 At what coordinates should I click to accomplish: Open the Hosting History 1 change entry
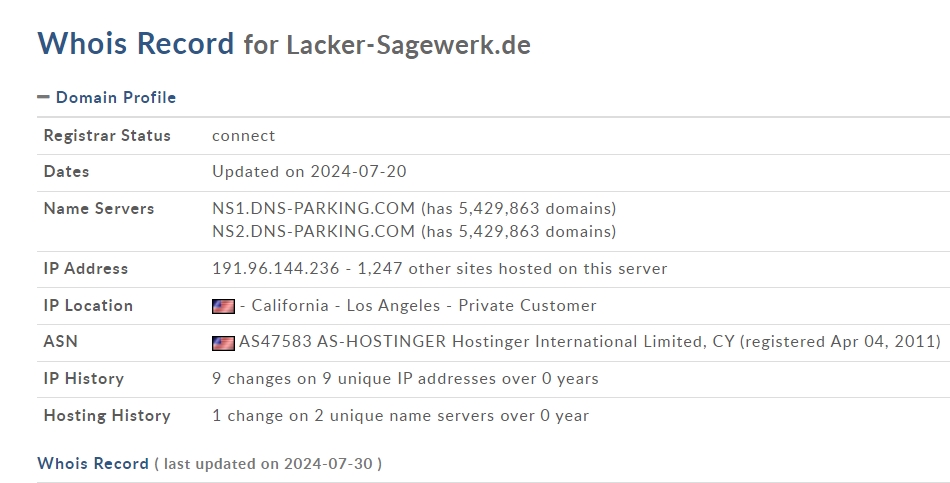click(400, 416)
